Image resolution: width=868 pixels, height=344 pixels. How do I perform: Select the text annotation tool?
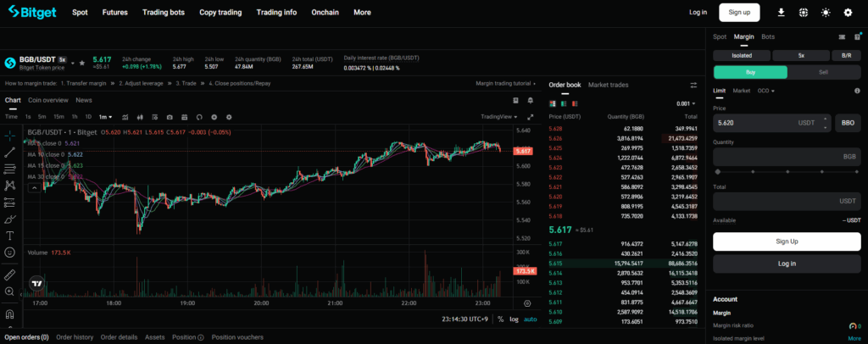[x=10, y=235]
